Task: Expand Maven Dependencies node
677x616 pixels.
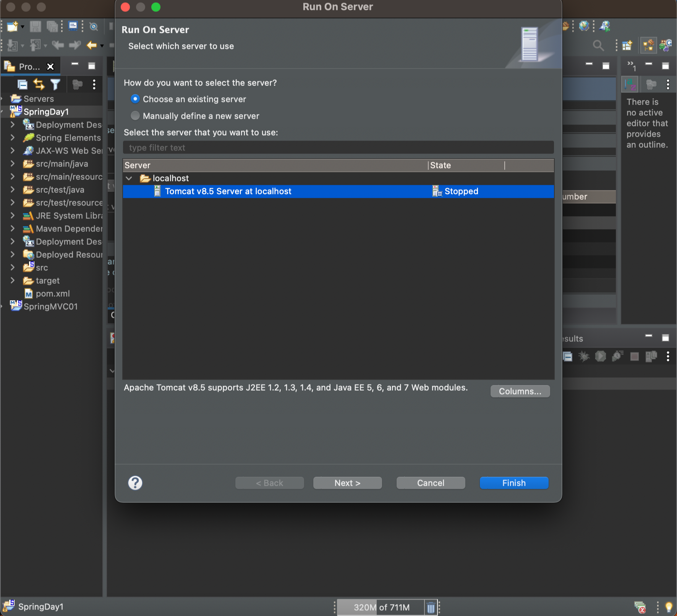Action: (13, 228)
